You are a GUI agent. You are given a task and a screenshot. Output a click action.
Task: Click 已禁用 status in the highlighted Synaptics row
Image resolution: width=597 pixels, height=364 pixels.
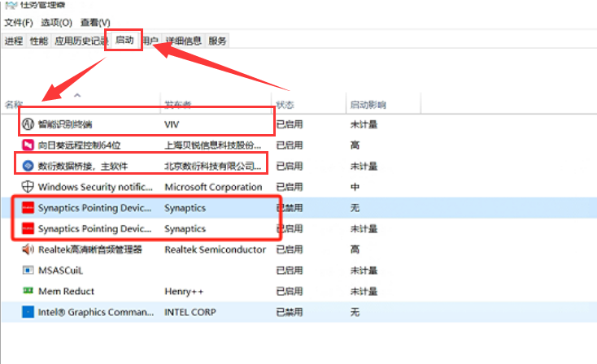click(x=290, y=208)
